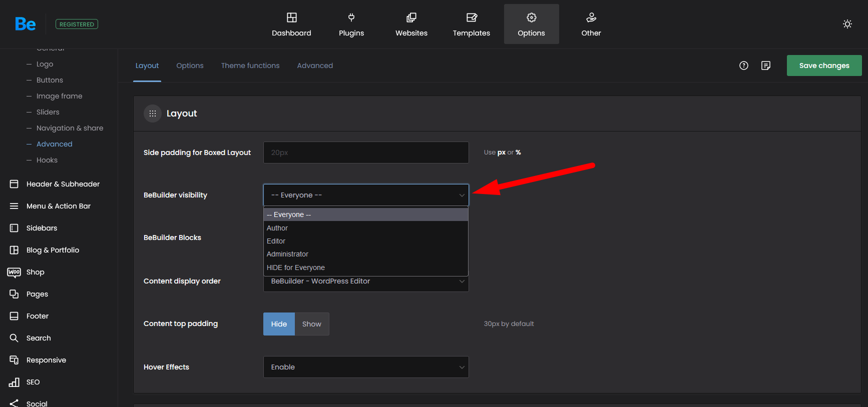Open Logo settings in sidebar
The image size is (868, 407).
point(45,64)
